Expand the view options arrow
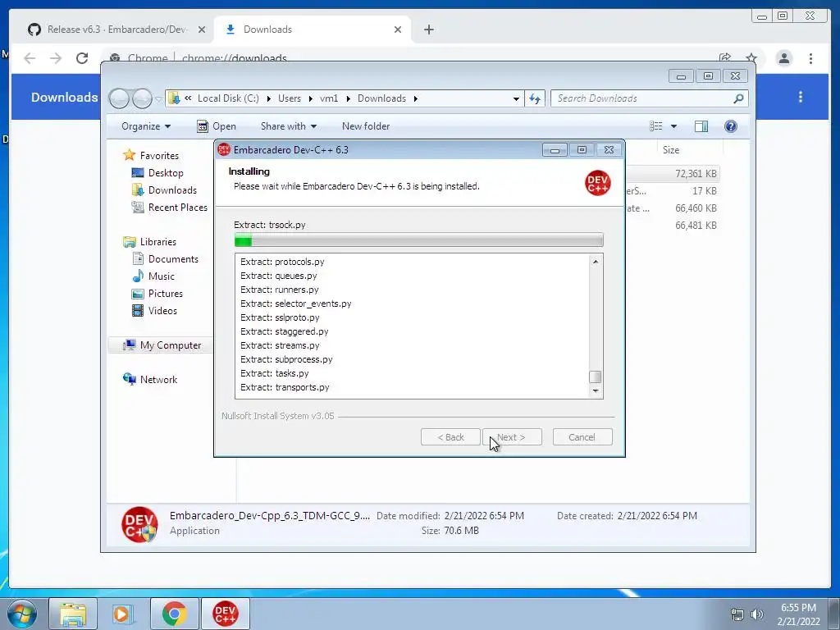The width and height of the screenshot is (840, 630). click(674, 126)
